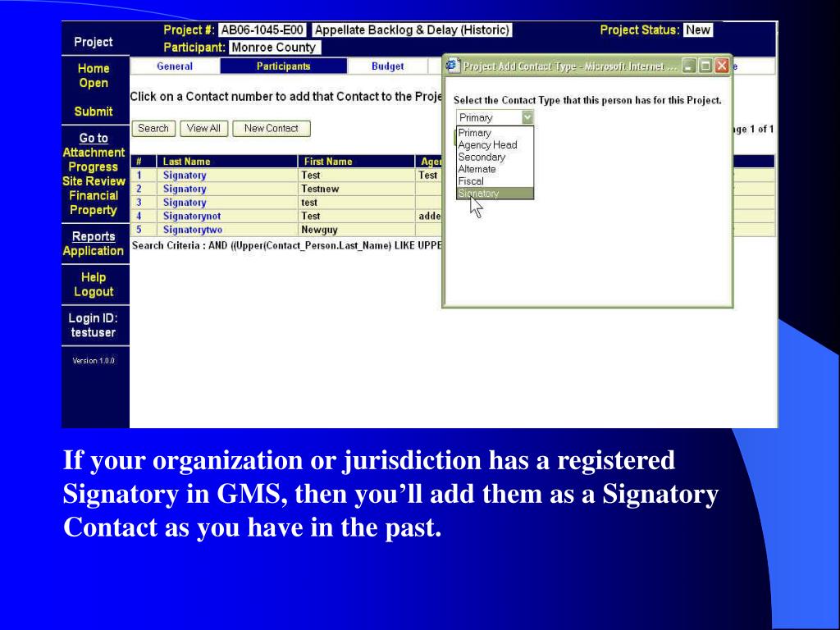The width and height of the screenshot is (840, 630).
Task: Click last name Signatorytwo
Action: click(x=193, y=230)
